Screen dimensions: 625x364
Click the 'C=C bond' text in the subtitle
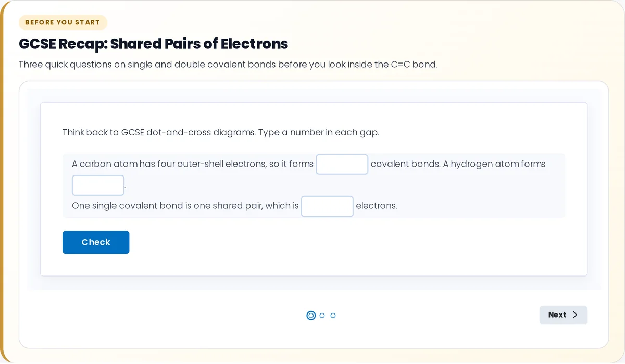pos(414,65)
